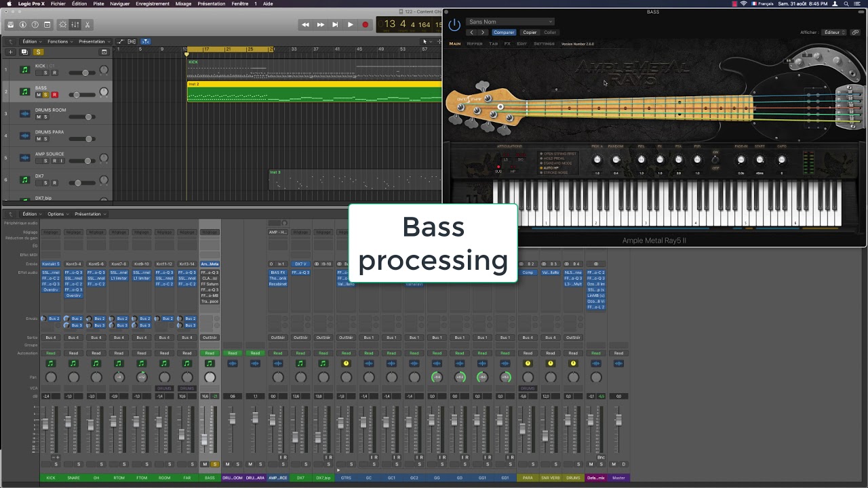
Task: Mute the DRUMS PARA track
Action: tap(39, 139)
